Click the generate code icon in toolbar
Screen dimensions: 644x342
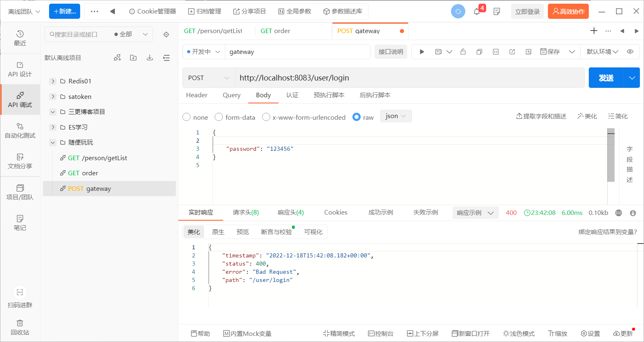(x=496, y=51)
